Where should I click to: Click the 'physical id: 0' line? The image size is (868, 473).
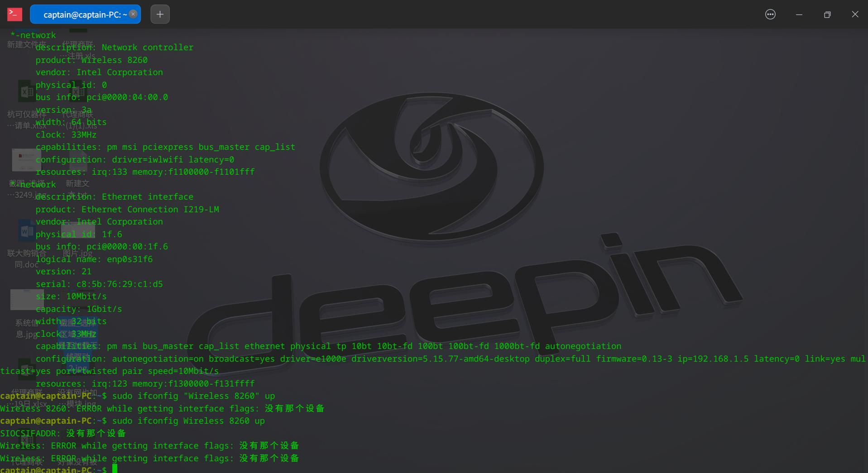coord(71,85)
